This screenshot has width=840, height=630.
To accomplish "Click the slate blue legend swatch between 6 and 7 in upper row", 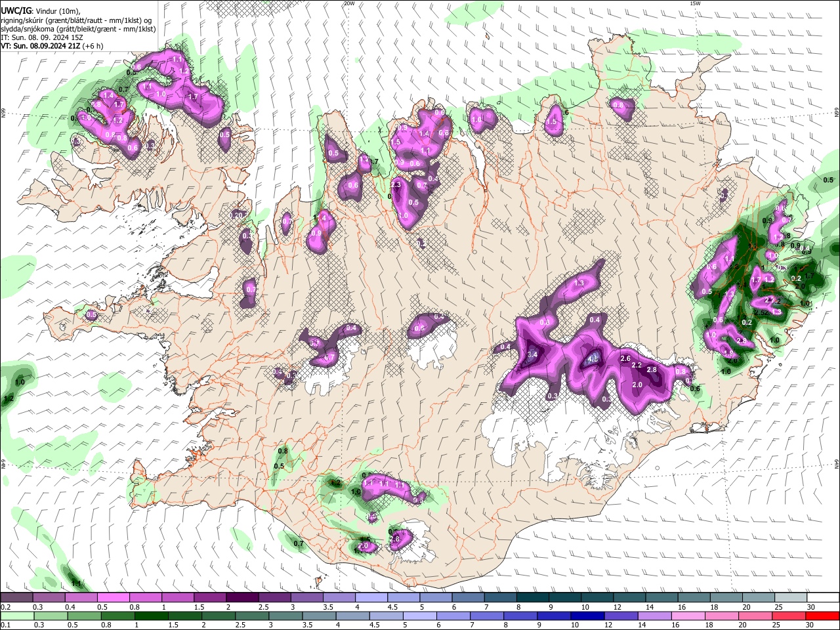I will click(468, 598).
